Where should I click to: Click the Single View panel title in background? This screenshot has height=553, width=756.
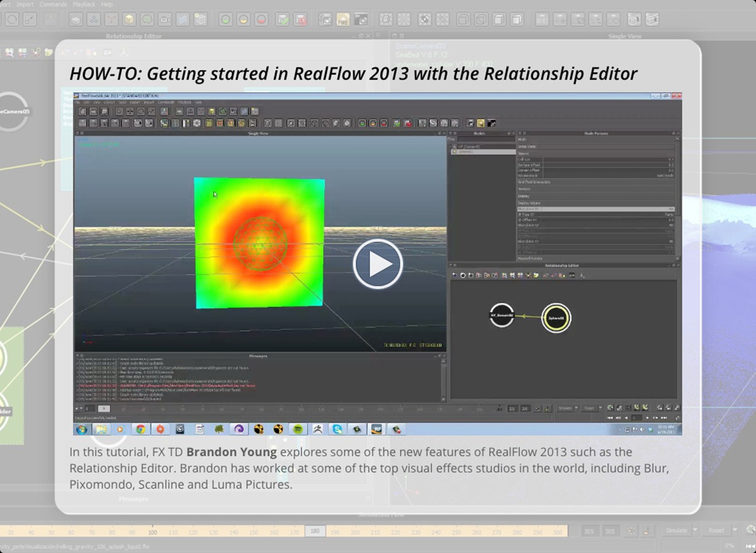coord(625,37)
